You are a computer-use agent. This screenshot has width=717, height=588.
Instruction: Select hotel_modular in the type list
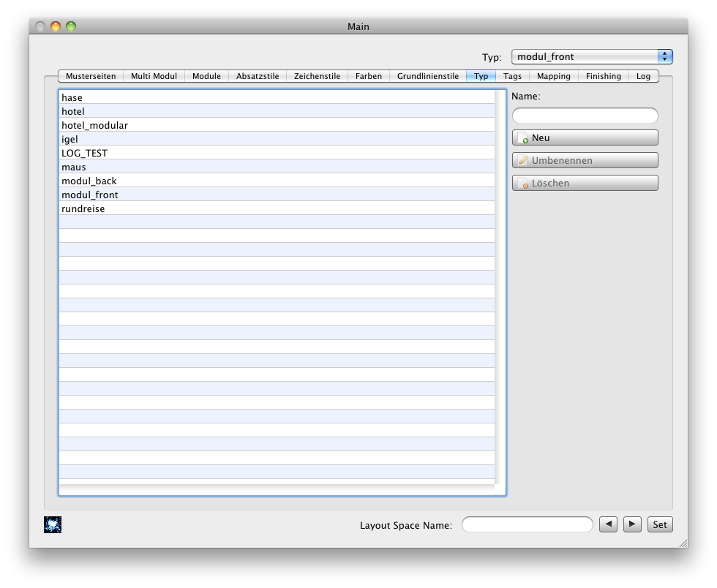[x=94, y=125]
